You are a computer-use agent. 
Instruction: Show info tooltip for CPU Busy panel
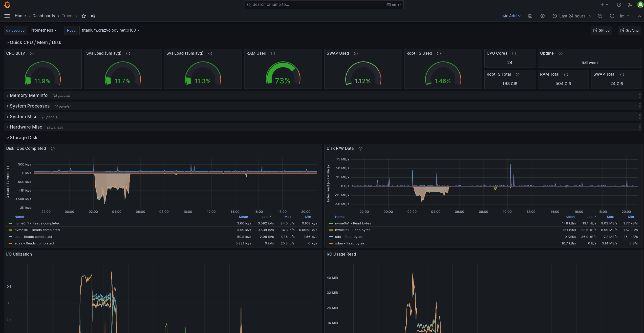coord(32,53)
